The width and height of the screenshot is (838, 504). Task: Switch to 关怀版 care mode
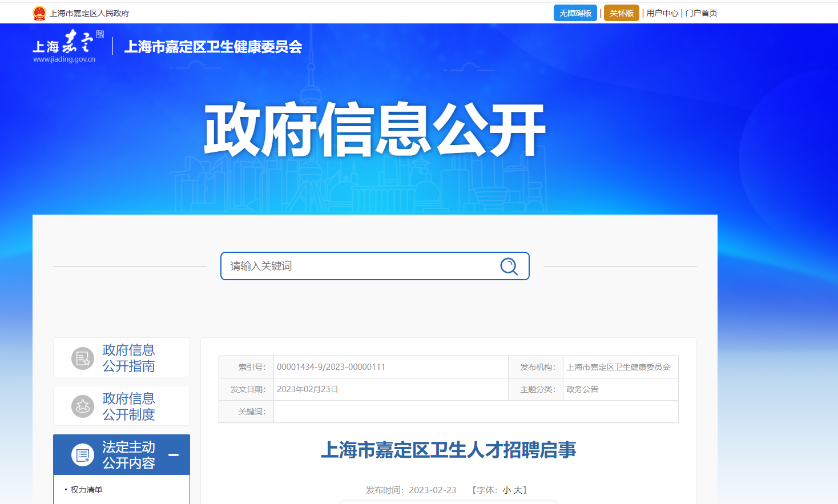[621, 13]
